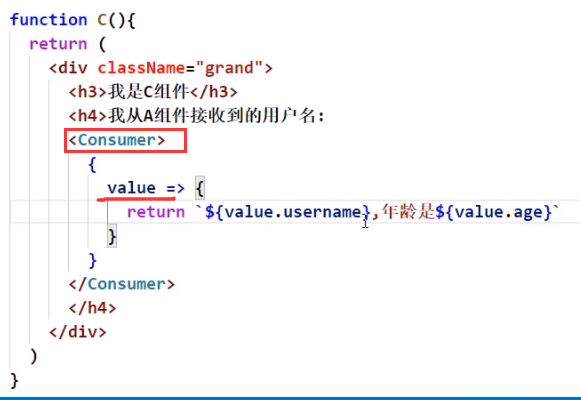Click the function name C
Viewport: 581px width, 400px height.
pyautogui.click(x=102, y=20)
